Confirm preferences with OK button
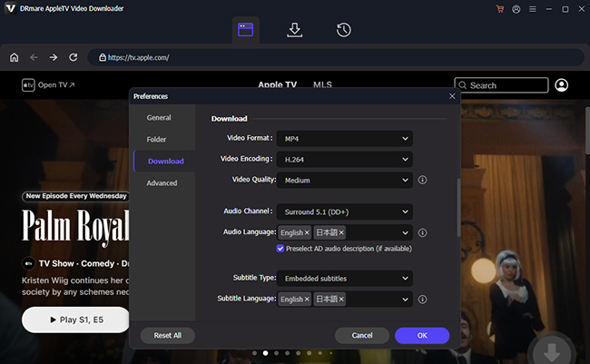 coord(422,335)
